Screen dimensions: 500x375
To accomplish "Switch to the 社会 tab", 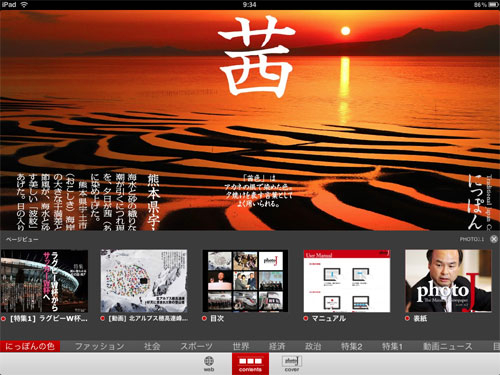I will (152, 346).
